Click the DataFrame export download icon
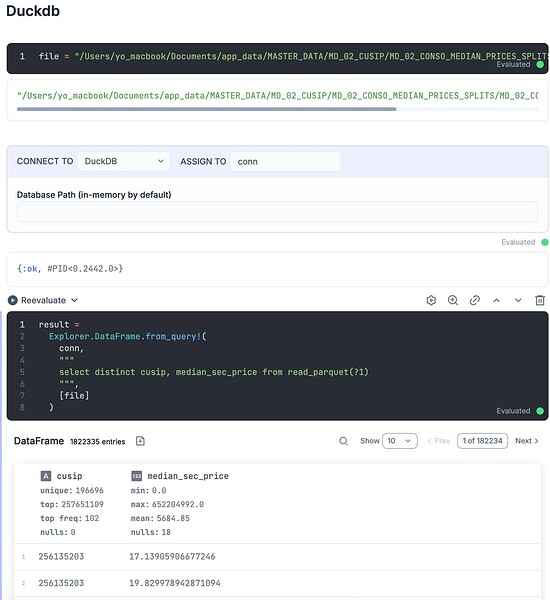 pyautogui.click(x=140, y=441)
